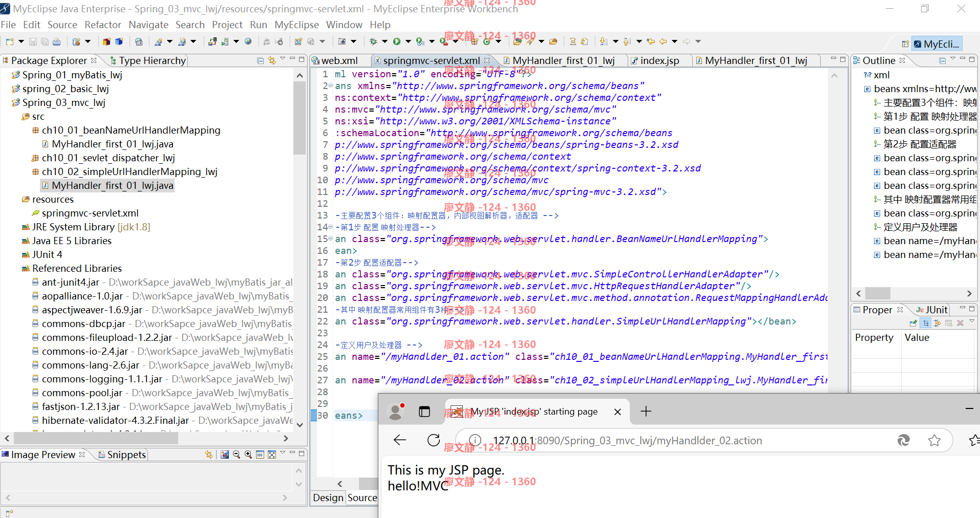Click the Print toolbar icon
Viewport: 980px width, 518px height.
(57, 41)
